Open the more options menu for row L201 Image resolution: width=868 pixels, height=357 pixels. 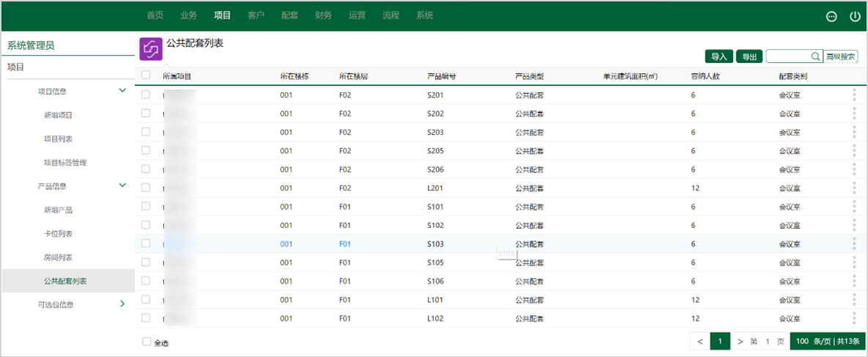(854, 188)
